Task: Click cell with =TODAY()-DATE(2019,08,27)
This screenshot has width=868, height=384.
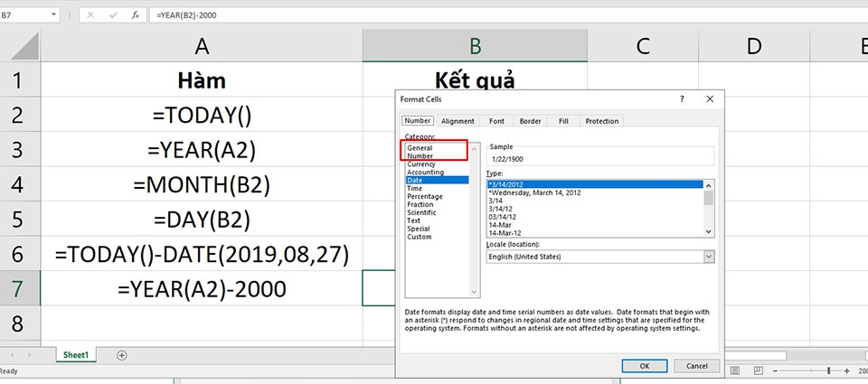Action: pos(202,254)
